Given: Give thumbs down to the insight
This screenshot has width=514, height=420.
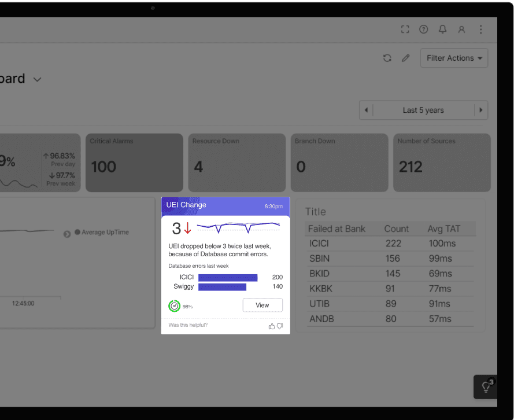Looking at the screenshot, I should [280, 326].
